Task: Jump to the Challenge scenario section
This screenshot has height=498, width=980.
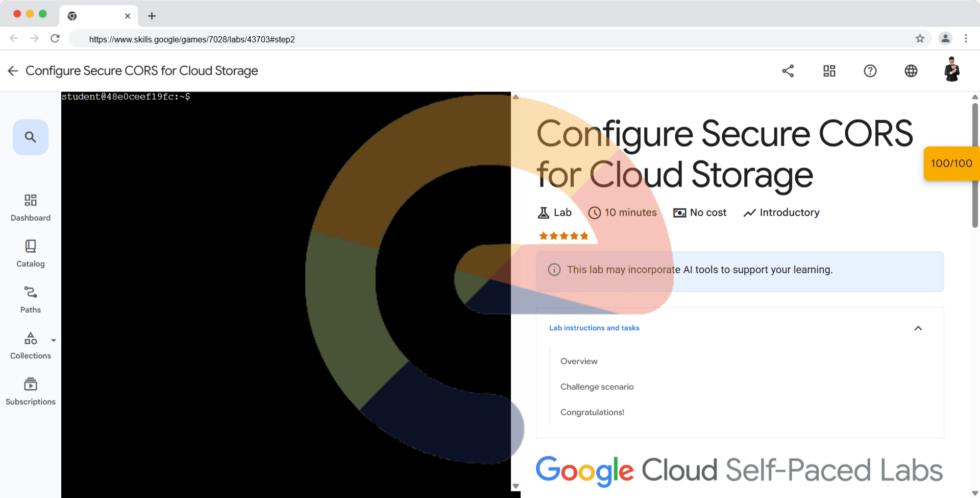Action: point(597,387)
